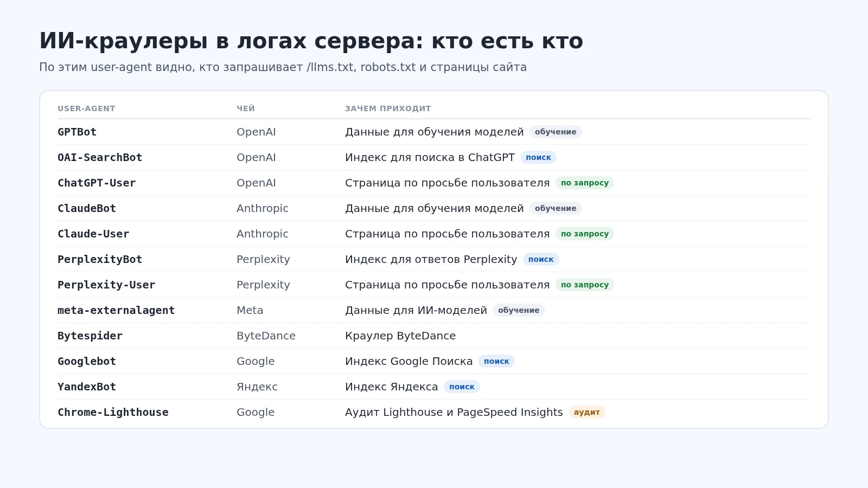Click the "YandexBot" user-agent name

click(87, 387)
